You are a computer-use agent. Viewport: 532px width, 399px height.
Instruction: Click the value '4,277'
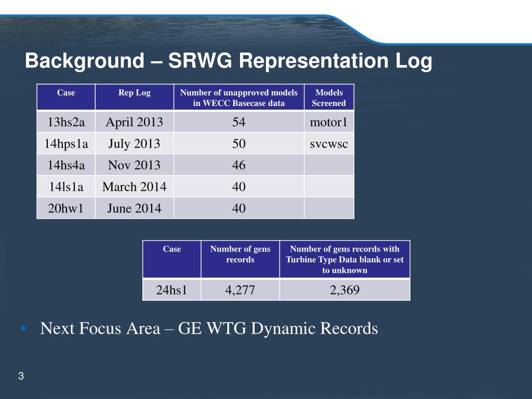tap(240, 290)
